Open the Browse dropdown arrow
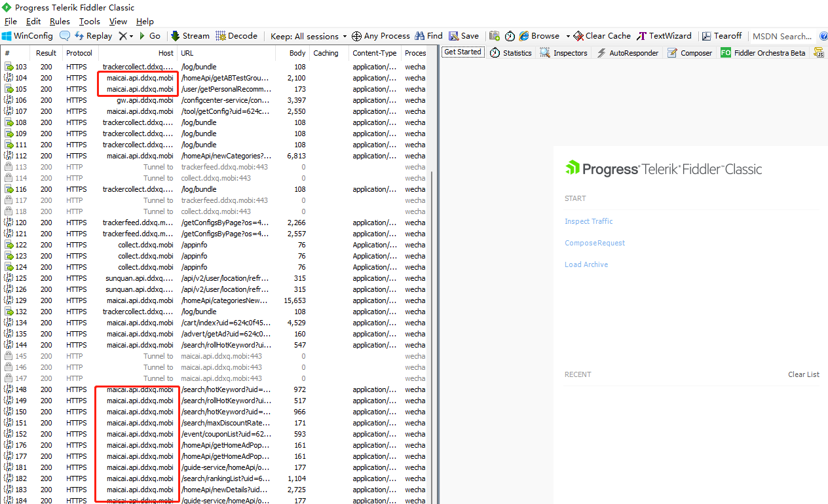 pos(568,36)
